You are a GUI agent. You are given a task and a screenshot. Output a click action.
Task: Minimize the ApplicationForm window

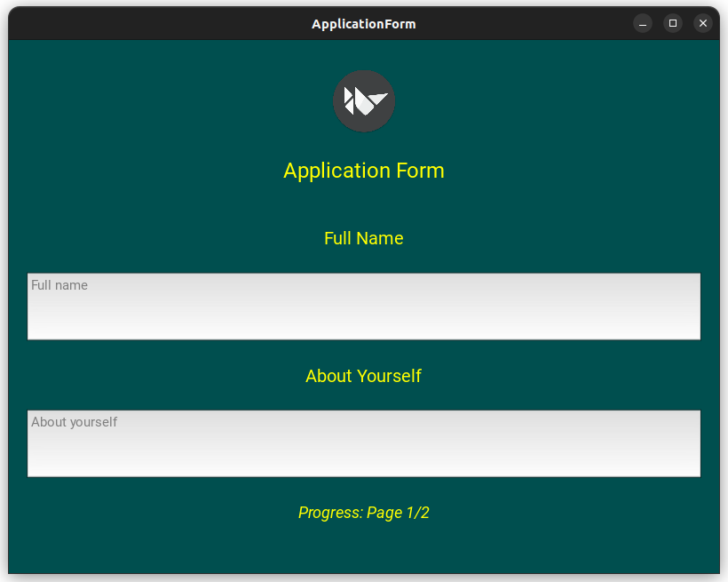coord(643,23)
